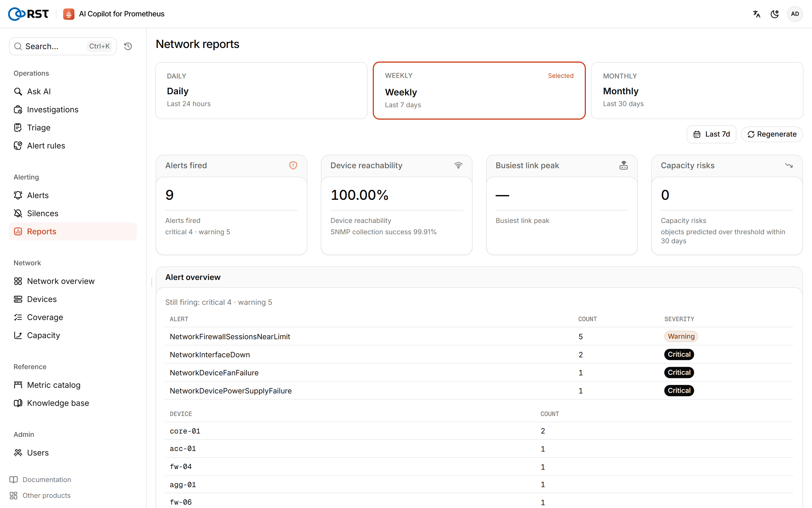Open Metric catalog

pos(73,385)
